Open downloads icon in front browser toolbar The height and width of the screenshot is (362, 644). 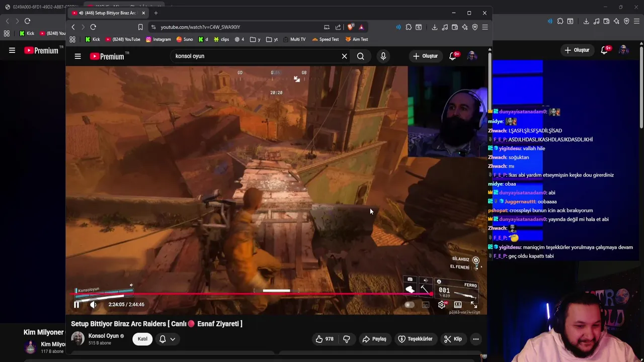435,27
